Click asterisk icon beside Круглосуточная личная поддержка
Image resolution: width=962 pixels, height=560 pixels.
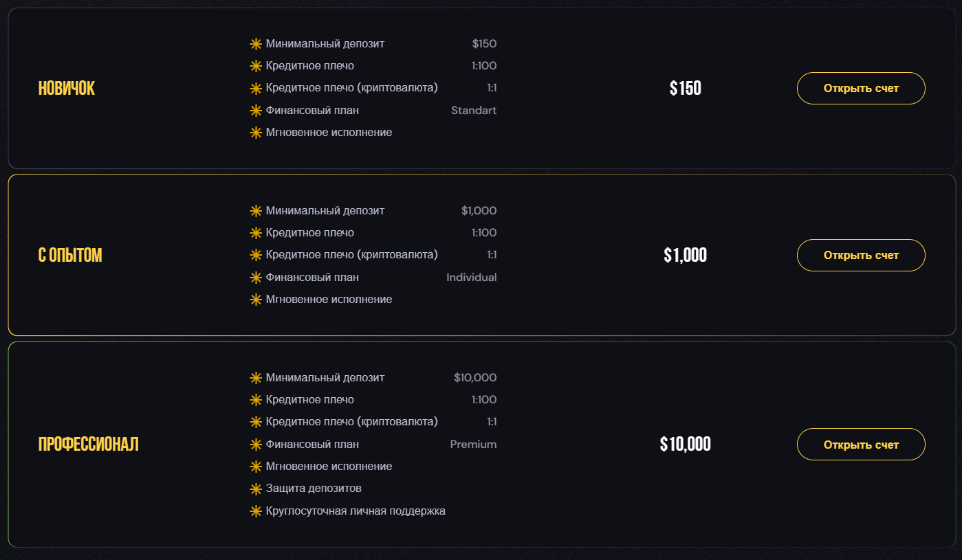[256, 511]
